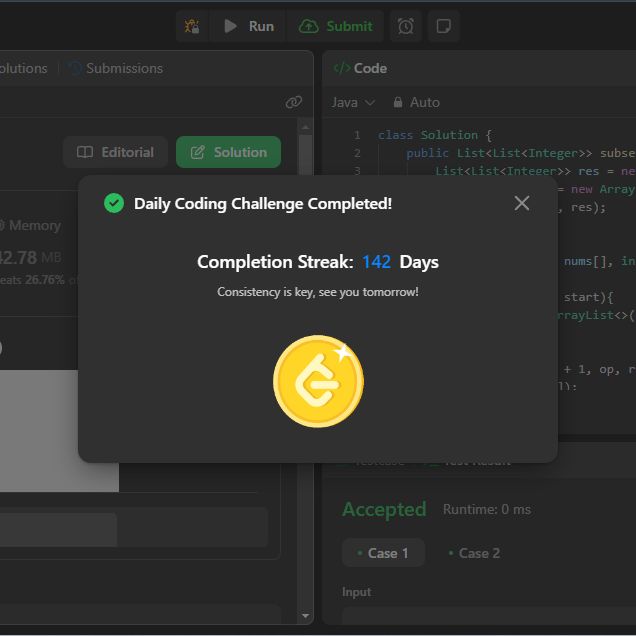Click the gold LeetCoin icon

(x=318, y=381)
